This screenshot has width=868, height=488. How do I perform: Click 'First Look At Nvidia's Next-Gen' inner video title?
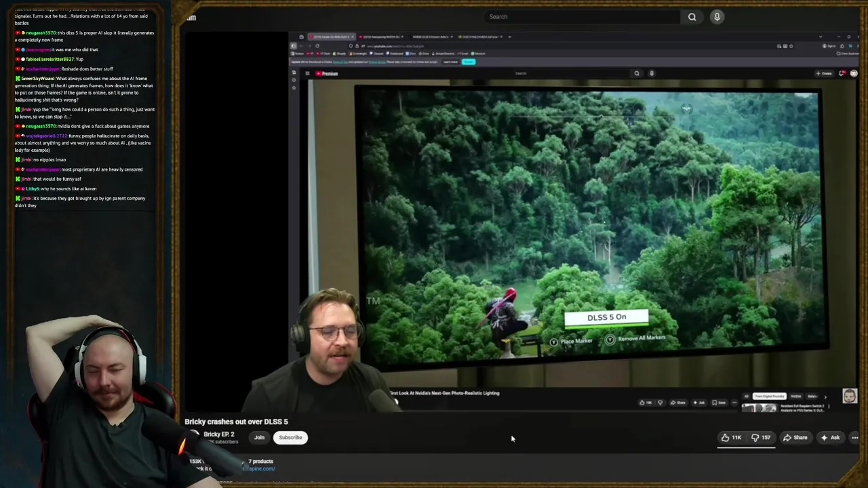click(445, 393)
